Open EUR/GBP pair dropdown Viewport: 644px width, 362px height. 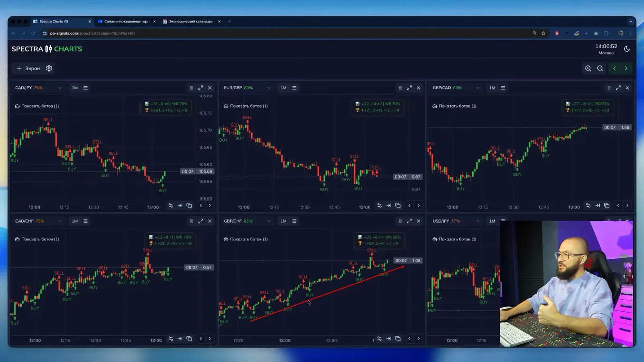click(x=247, y=88)
